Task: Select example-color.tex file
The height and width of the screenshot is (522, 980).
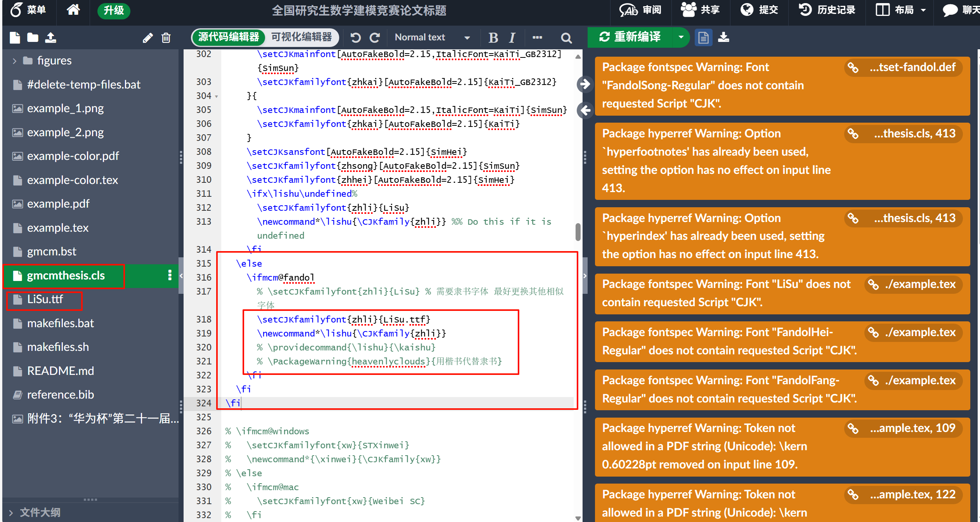Action: click(x=72, y=180)
